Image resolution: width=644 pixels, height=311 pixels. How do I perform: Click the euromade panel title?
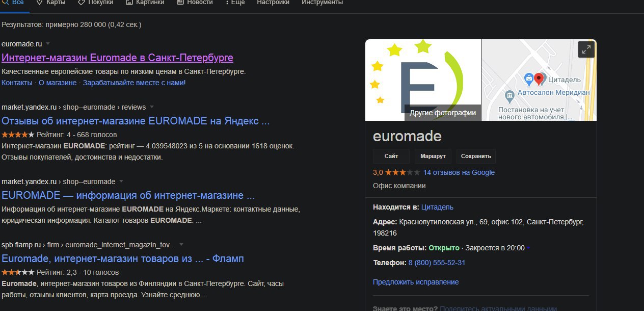tap(407, 137)
